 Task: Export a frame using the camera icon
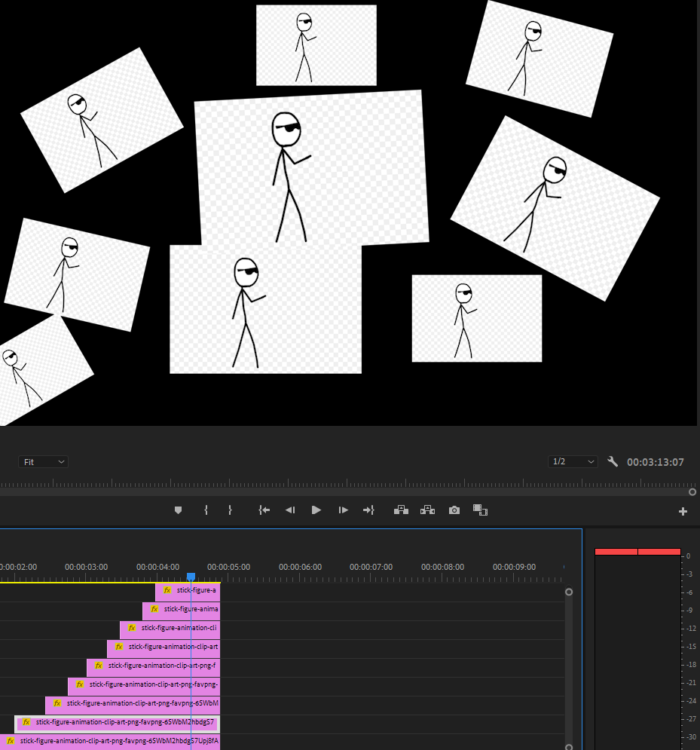pyautogui.click(x=454, y=510)
